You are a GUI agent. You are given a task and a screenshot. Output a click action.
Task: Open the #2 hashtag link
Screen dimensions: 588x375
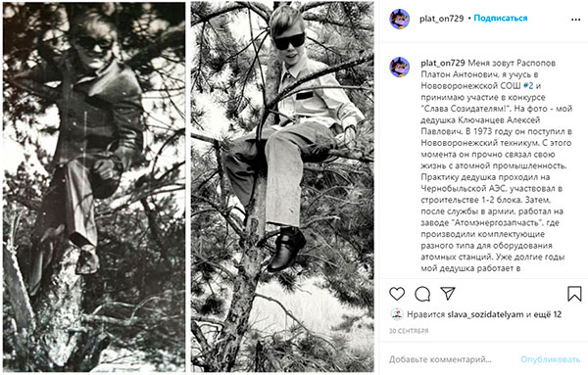(x=528, y=86)
